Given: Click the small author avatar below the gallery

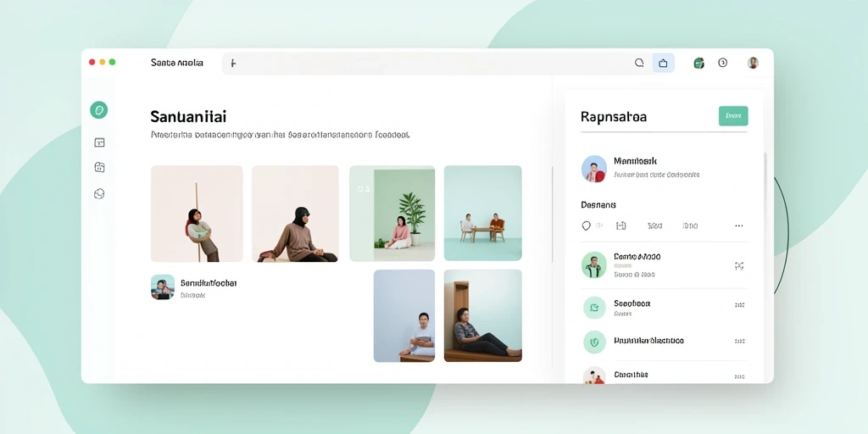Looking at the screenshot, I should click(x=163, y=287).
